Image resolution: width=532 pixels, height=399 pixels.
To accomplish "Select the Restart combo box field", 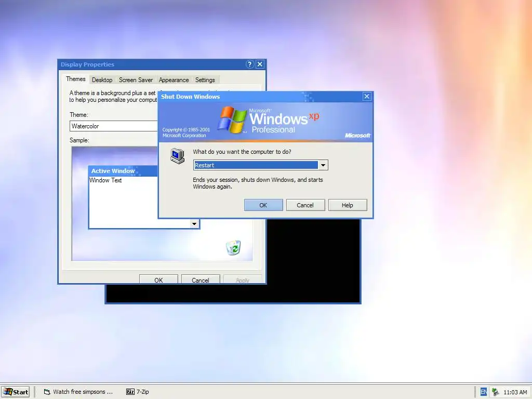I will point(260,165).
